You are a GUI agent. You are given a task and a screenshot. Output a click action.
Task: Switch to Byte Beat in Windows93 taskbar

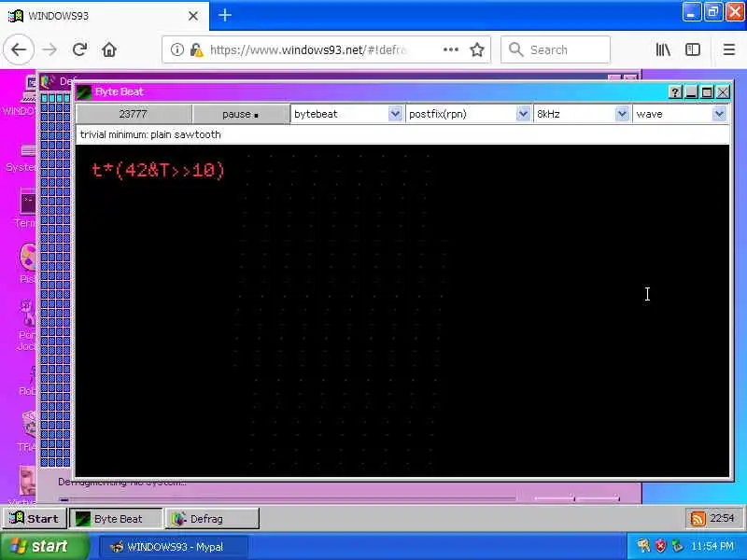pyautogui.click(x=116, y=519)
